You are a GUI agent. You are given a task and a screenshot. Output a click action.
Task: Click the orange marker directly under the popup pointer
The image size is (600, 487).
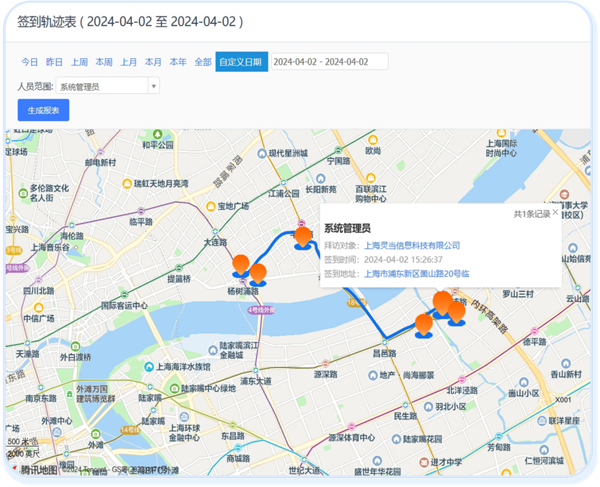click(442, 302)
